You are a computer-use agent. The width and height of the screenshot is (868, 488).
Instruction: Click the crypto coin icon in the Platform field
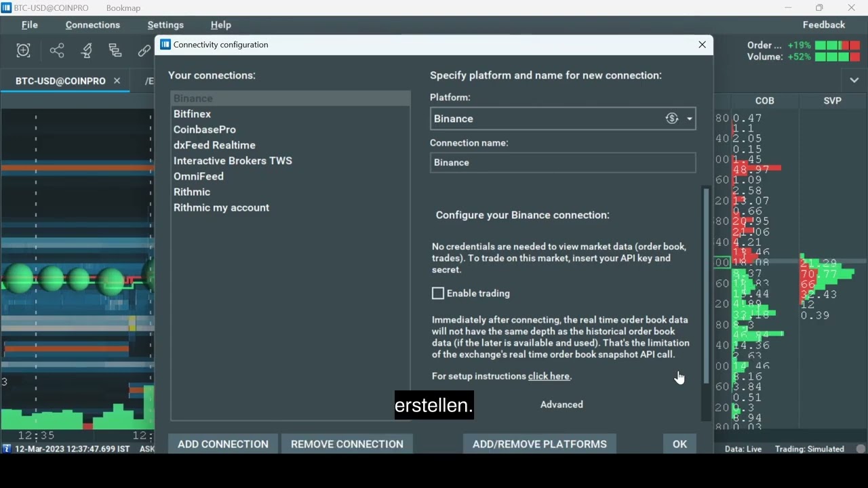tap(672, 119)
